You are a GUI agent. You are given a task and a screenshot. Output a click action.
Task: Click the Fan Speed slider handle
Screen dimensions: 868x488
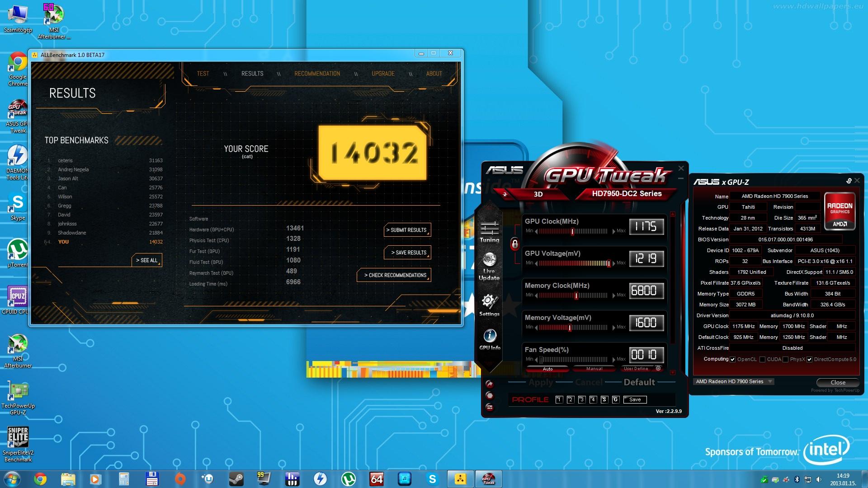(541, 360)
